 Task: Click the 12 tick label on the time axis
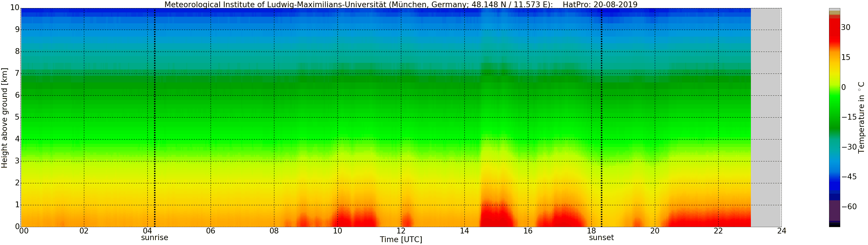(x=401, y=231)
